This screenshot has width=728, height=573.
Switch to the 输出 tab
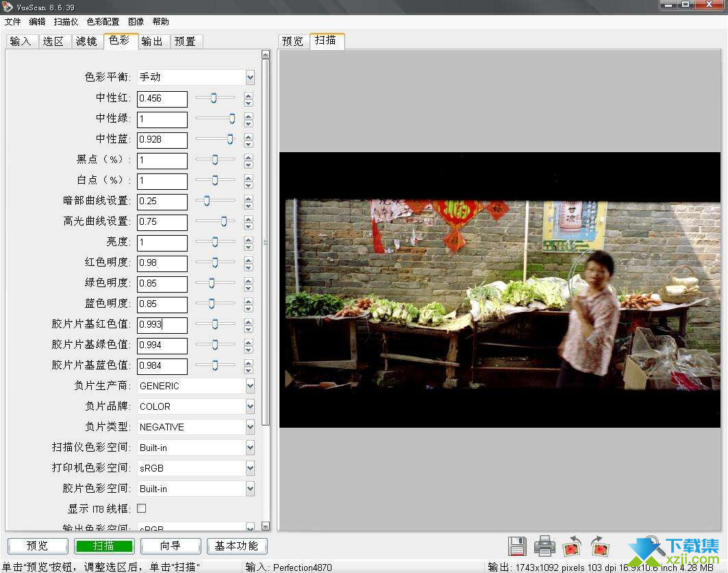[x=152, y=41]
